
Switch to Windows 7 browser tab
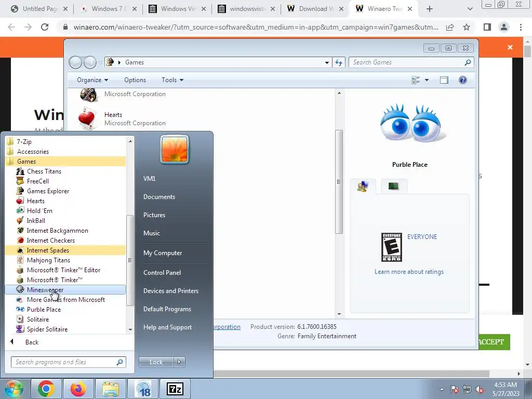point(108,9)
